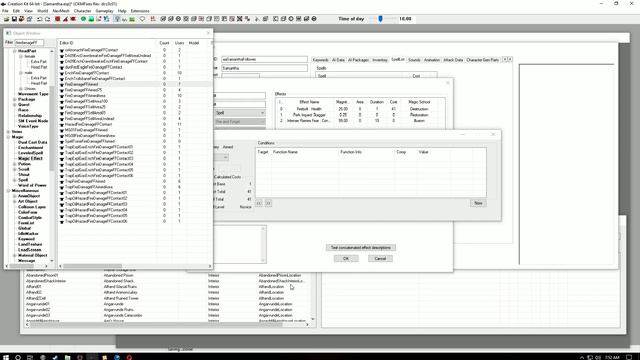Collapse the Magic tree node

(9, 137)
